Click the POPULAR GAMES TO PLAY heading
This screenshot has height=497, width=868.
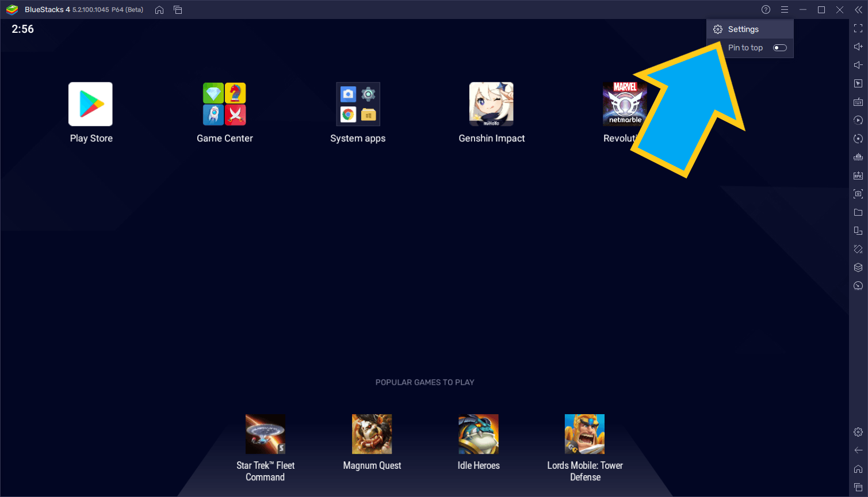tap(425, 382)
